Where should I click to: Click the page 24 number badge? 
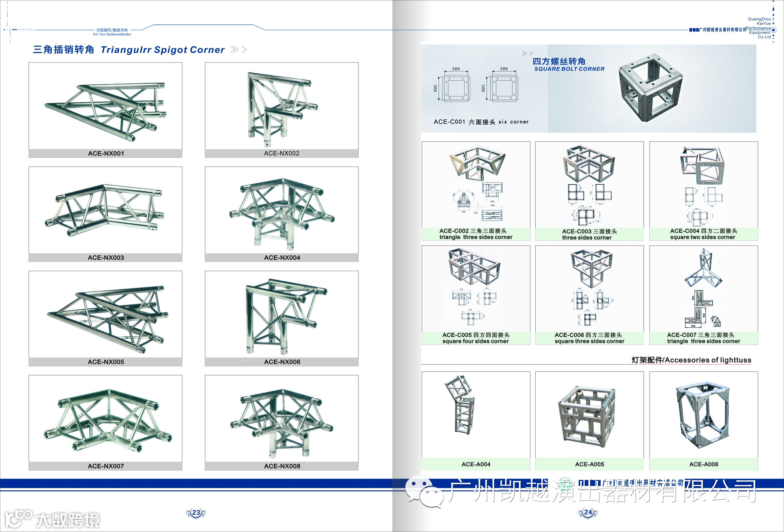588,512
